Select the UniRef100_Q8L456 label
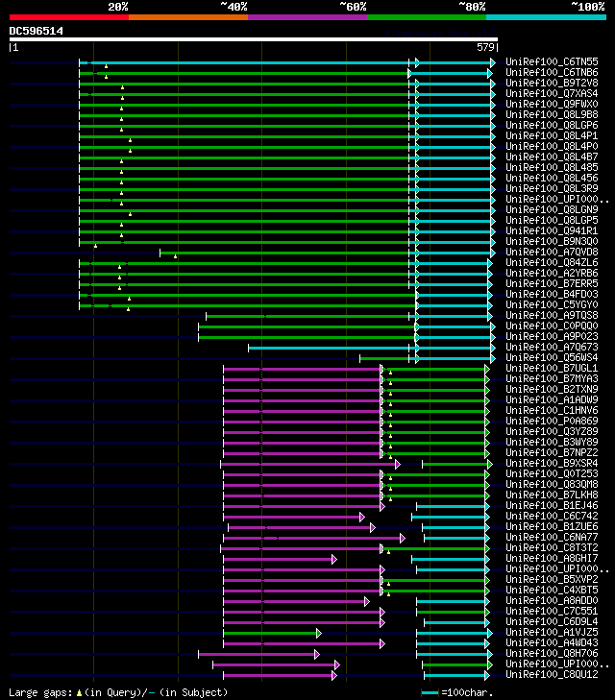 click(x=552, y=179)
